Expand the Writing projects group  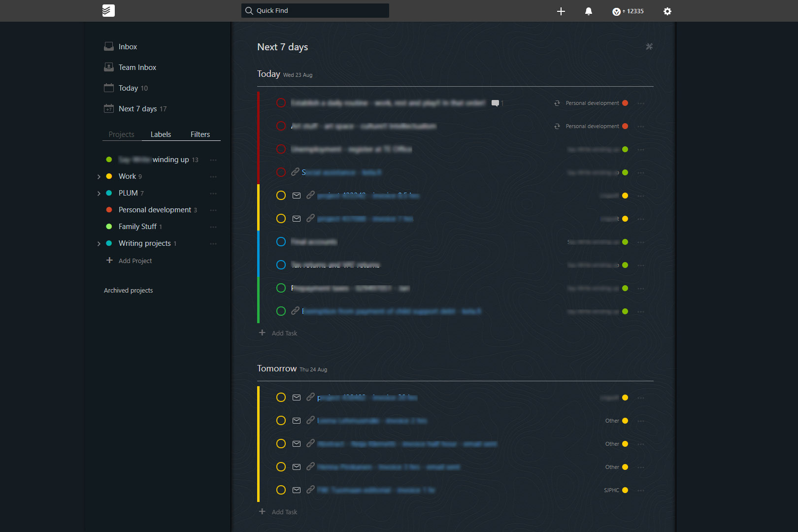coord(99,244)
